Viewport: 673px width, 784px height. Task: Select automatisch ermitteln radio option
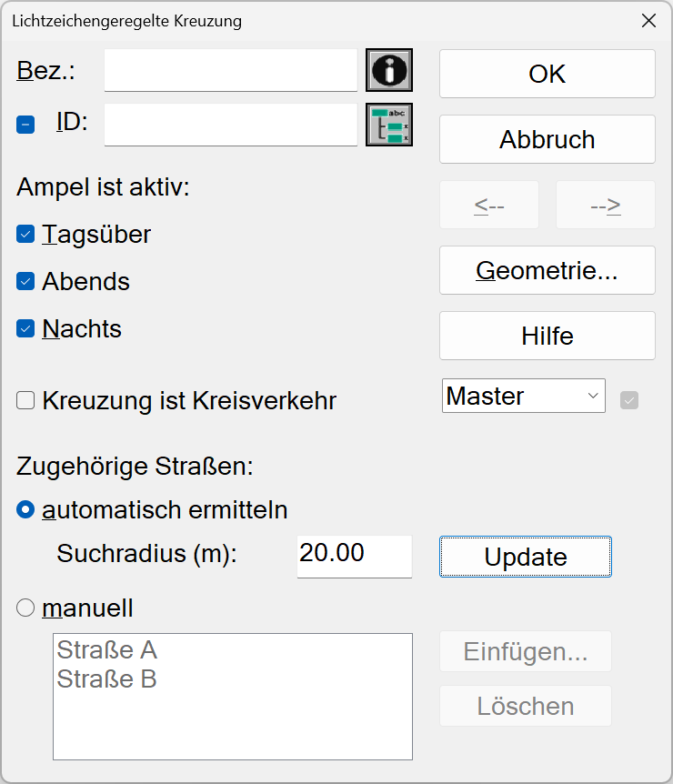(x=25, y=510)
